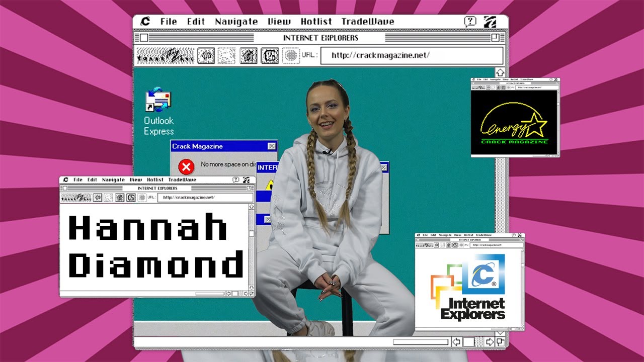
Task: Click the grow box in main window's corner
Action: coord(500,342)
